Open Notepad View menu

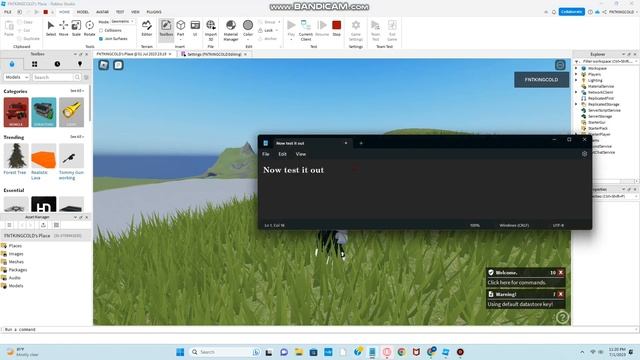coord(301,154)
